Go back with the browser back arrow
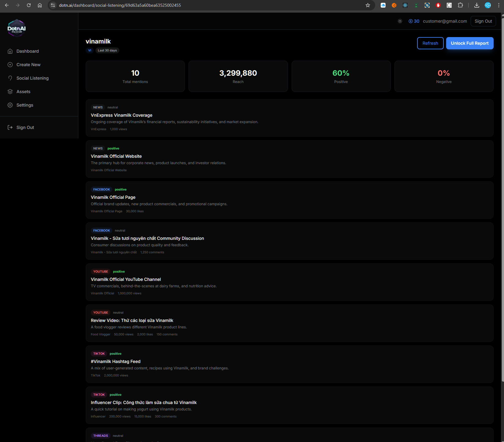The image size is (504, 442). (x=7, y=5)
